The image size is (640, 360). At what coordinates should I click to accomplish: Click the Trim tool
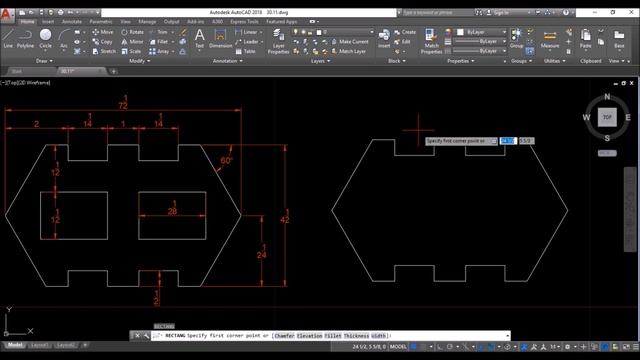tap(159, 32)
